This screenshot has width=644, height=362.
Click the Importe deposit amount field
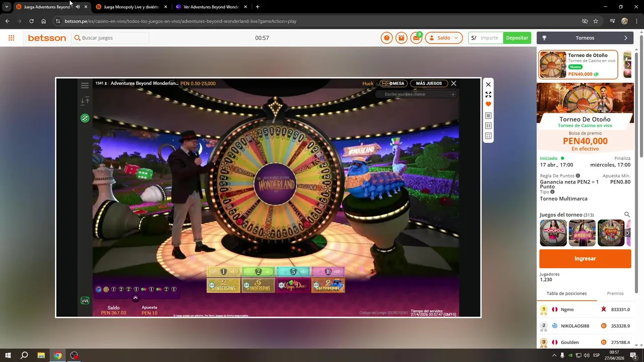tap(489, 38)
